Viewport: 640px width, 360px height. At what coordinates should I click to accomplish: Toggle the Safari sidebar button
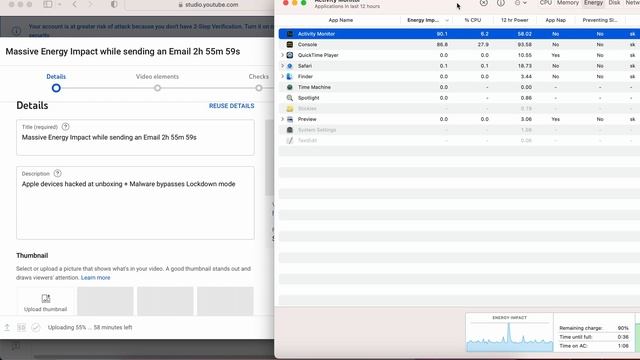[48, 4]
